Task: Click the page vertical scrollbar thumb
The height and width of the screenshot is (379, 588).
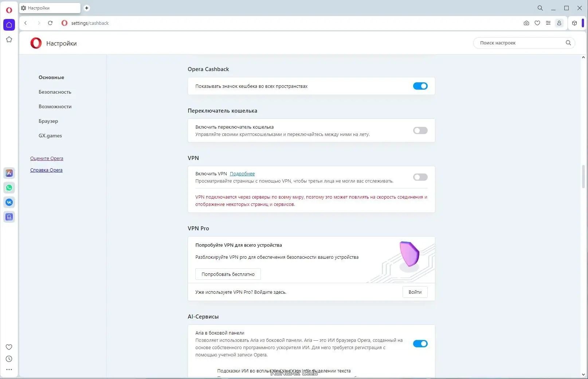Action: [x=583, y=177]
